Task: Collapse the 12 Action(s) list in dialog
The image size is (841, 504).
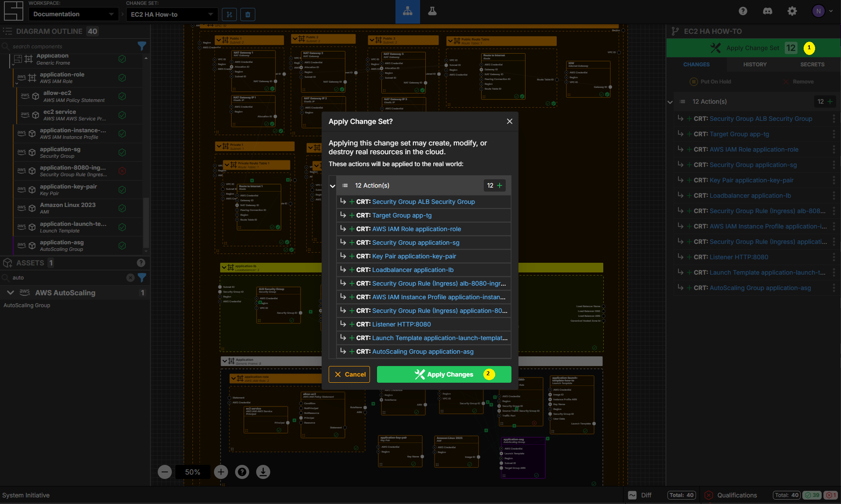Action: tap(333, 186)
